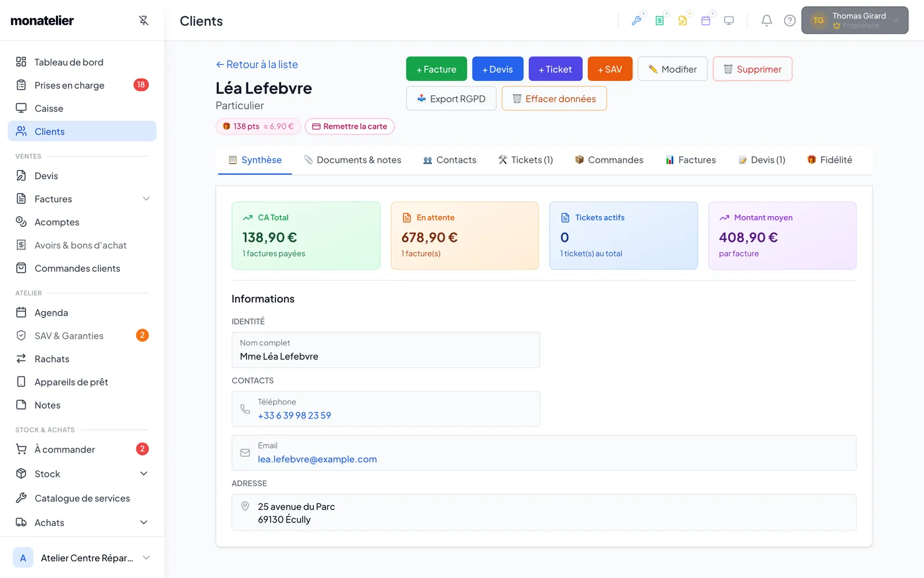Click the Mme Léa Lefebvre name field

386,350
